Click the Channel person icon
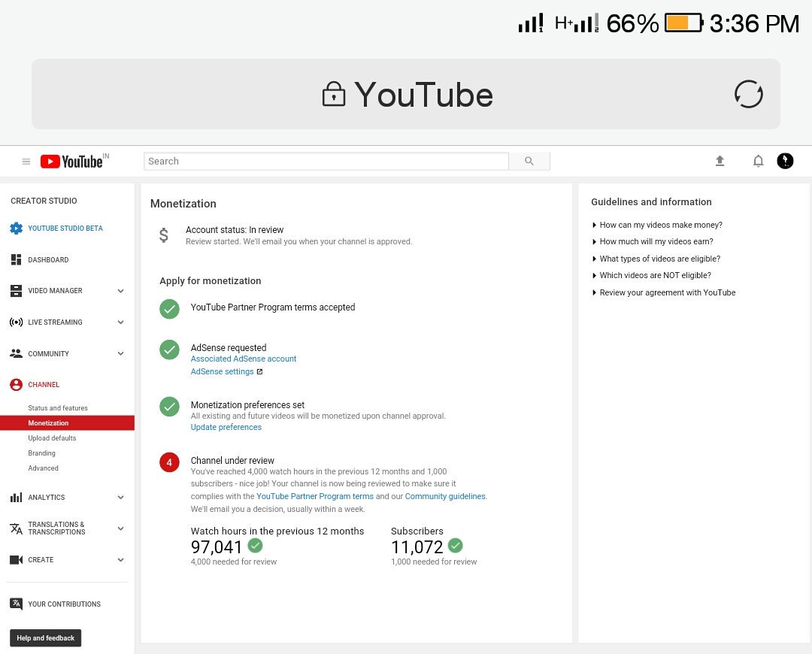812x654 pixels. pyautogui.click(x=16, y=384)
